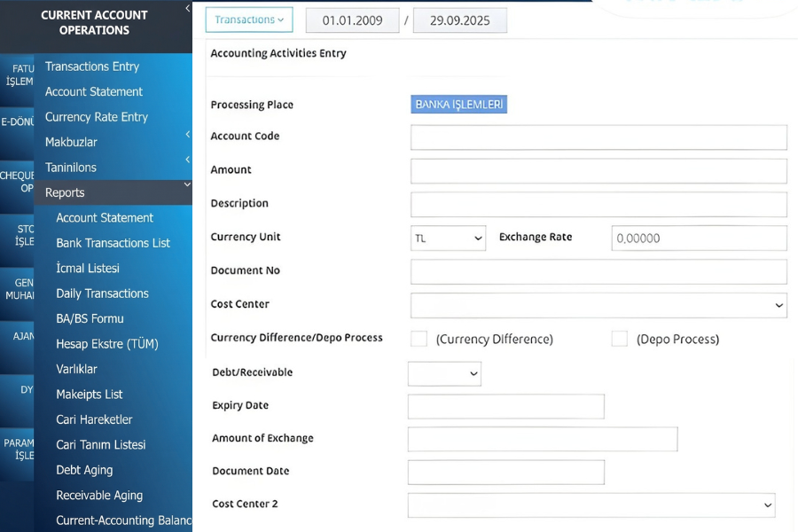Screen dimensions: 798x532
Task: Click the end date 29.09.2025 field
Action: 460,20
